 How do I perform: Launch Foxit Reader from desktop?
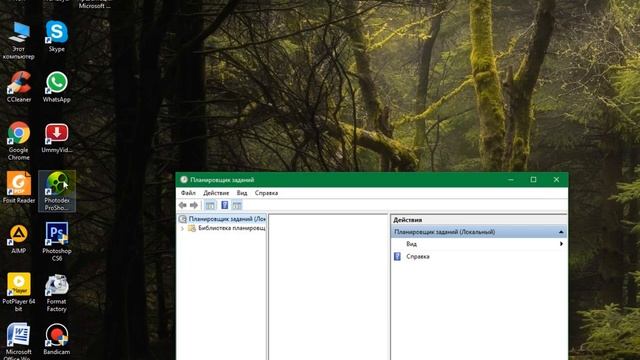pos(18,187)
